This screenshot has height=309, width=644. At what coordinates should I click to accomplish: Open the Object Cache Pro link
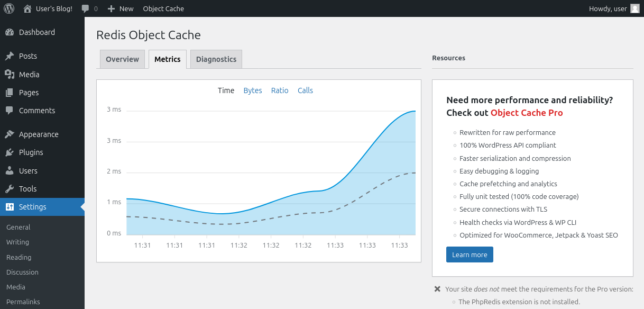[527, 113]
